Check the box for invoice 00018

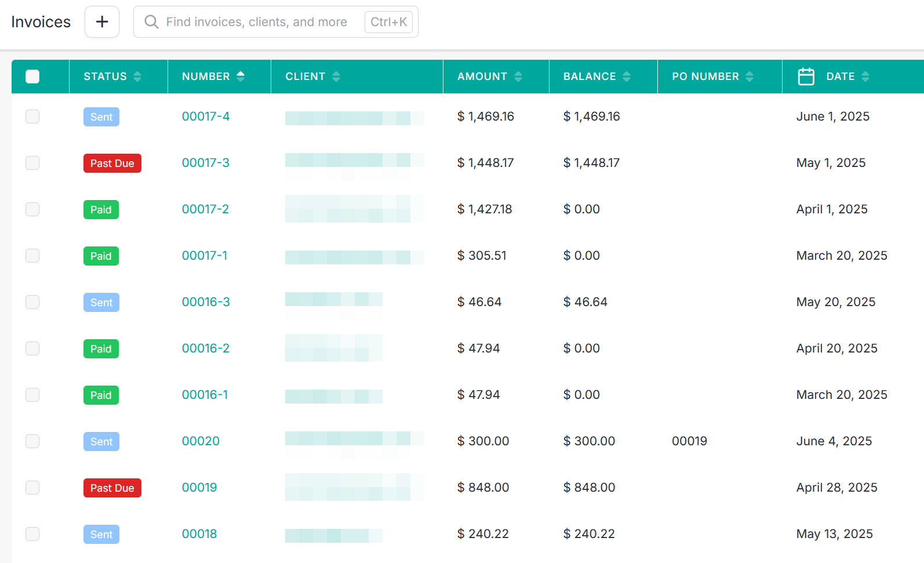[x=32, y=534]
